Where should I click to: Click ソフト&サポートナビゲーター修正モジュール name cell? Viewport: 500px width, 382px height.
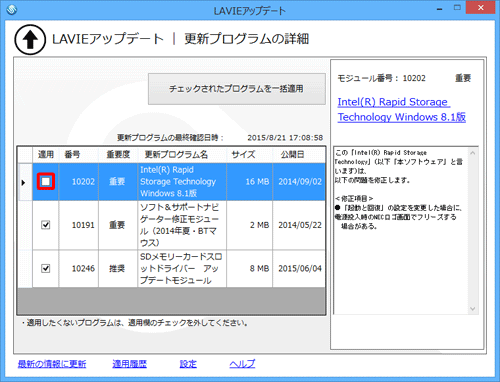pos(182,225)
